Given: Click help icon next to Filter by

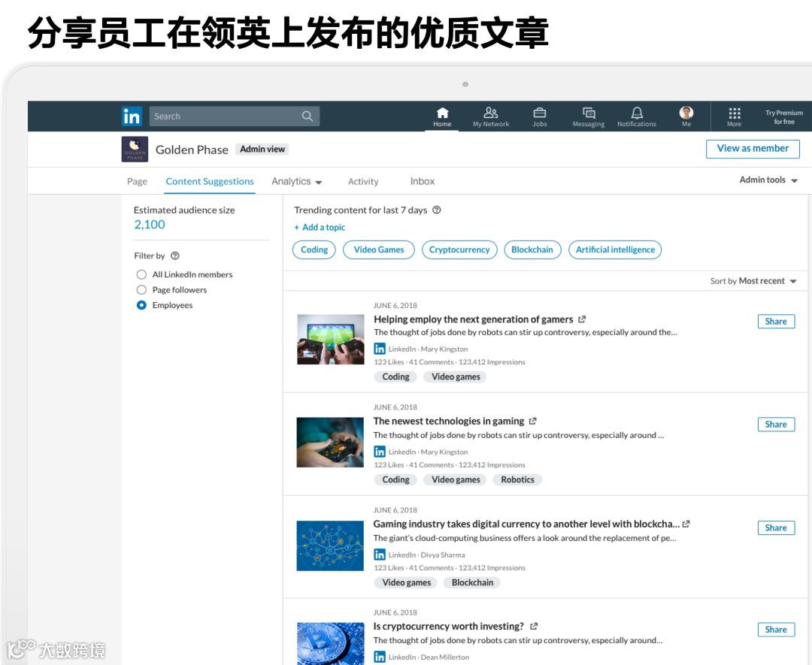Looking at the screenshot, I should (175, 255).
